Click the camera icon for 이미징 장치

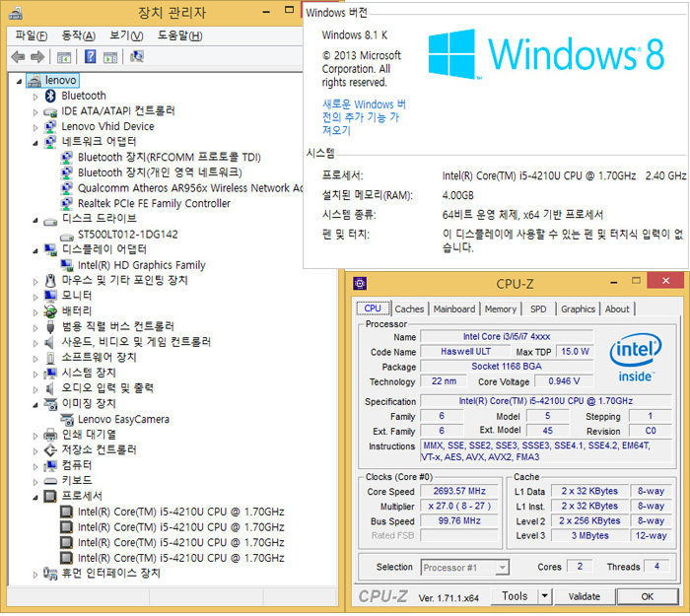click(x=50, y=403)
